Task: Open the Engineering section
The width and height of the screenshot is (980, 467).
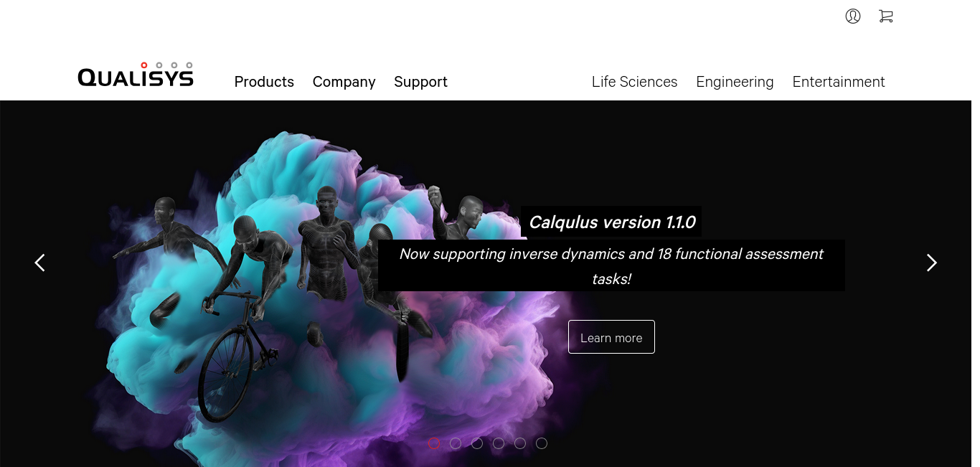Action: pyautogui.click(x=735, y=82)
